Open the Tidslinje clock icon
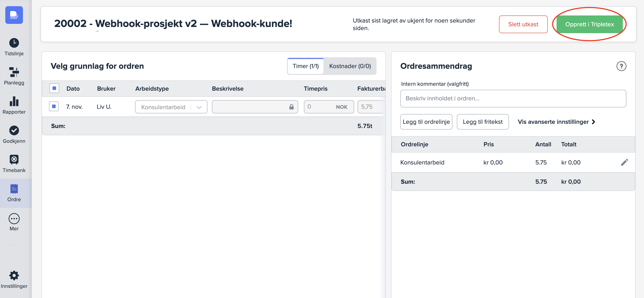This screenshot has height=298, width=644. coord(14,43)
